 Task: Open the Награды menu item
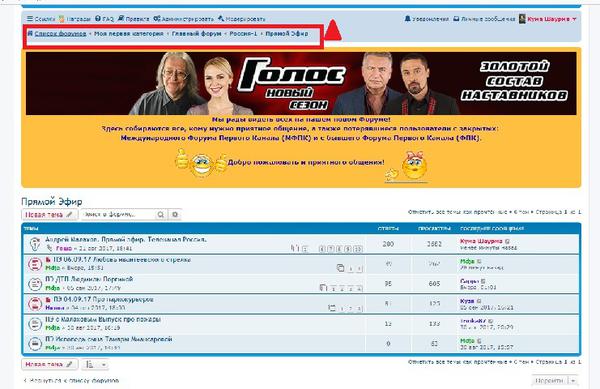pyautogui.click(x=75, y=19)
